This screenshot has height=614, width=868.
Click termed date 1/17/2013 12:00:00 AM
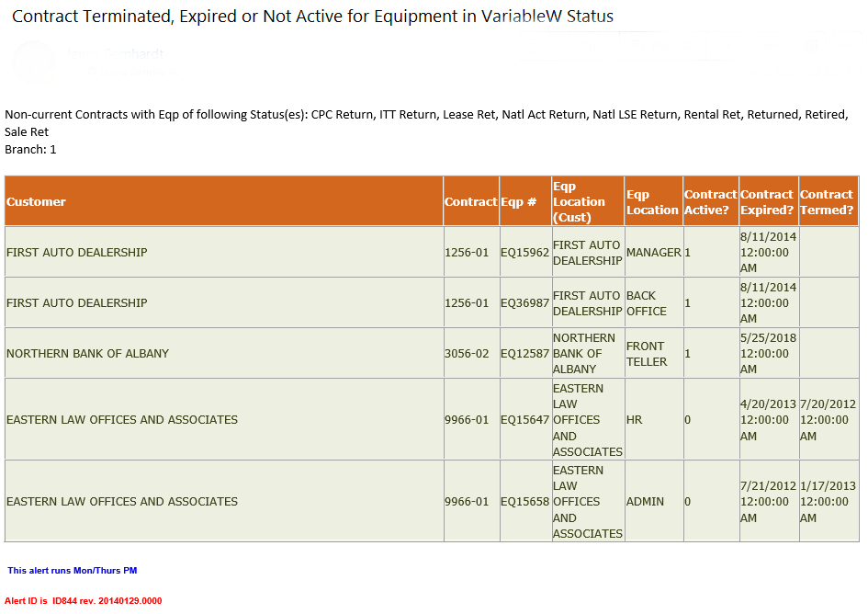(x=829, y=502)
